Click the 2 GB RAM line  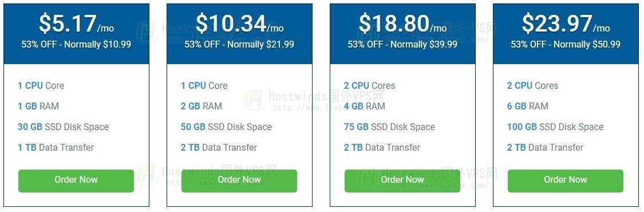pos(202,106)
